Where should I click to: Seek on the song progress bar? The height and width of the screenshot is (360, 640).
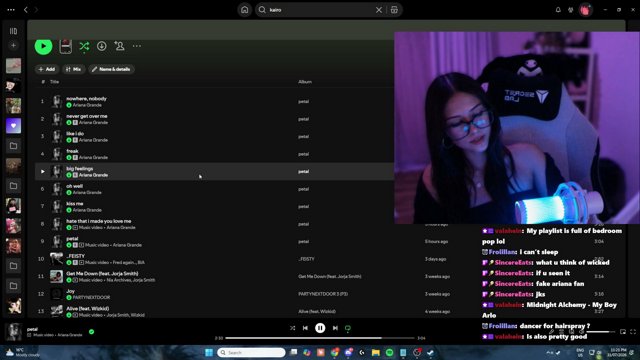[320, 338]
